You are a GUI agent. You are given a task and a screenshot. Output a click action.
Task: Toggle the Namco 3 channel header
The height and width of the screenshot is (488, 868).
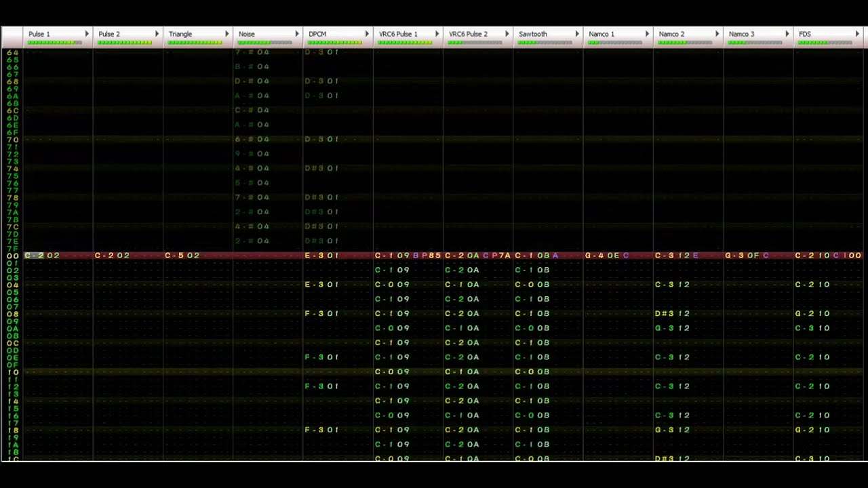tap(758, 37)
